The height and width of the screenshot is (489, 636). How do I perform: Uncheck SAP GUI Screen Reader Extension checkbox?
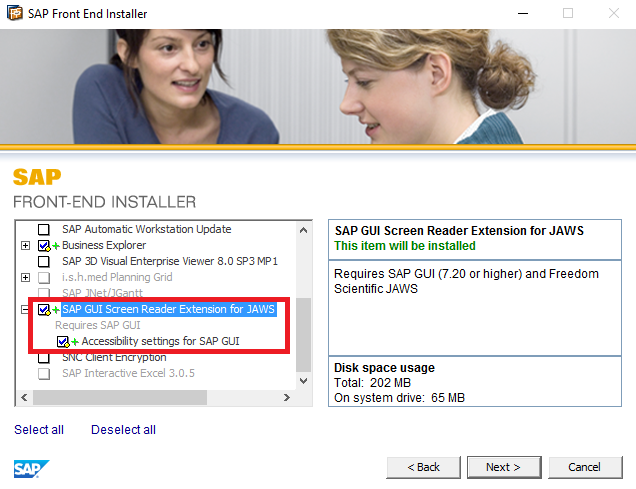coord(44,309)
